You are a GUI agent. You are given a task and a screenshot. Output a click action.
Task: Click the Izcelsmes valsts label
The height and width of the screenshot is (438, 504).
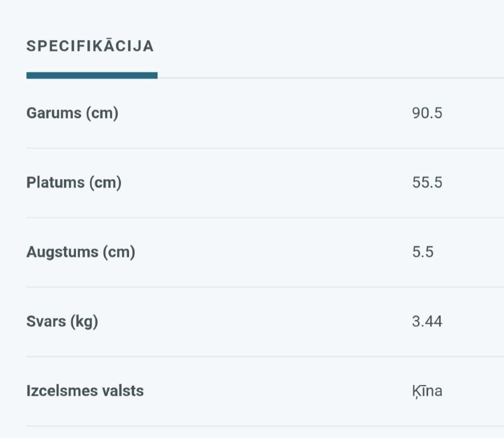[x=85, y=391]
